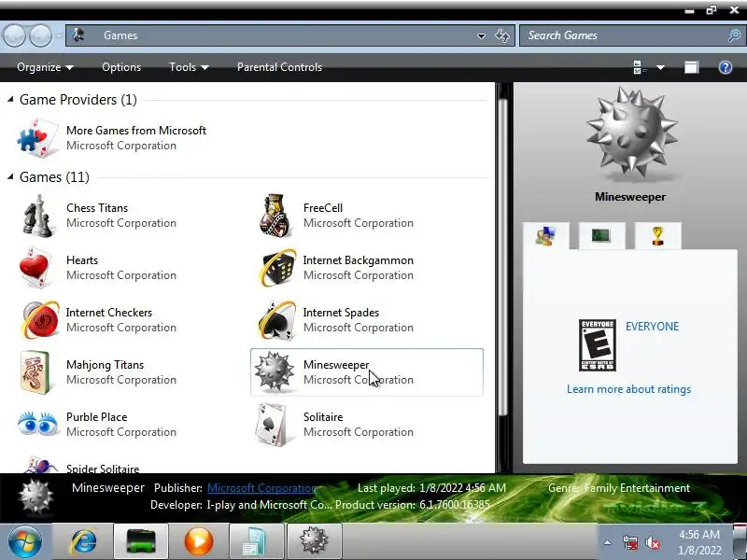Select the Mahjong Titans tile icon
Screen dimensions: 747x560
click(x=35, y=372)
